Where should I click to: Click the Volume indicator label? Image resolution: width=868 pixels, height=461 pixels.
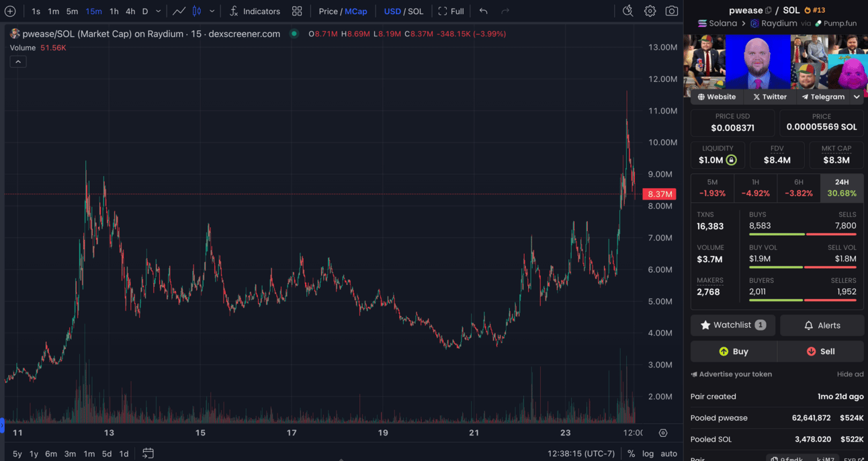coord(23,48)
